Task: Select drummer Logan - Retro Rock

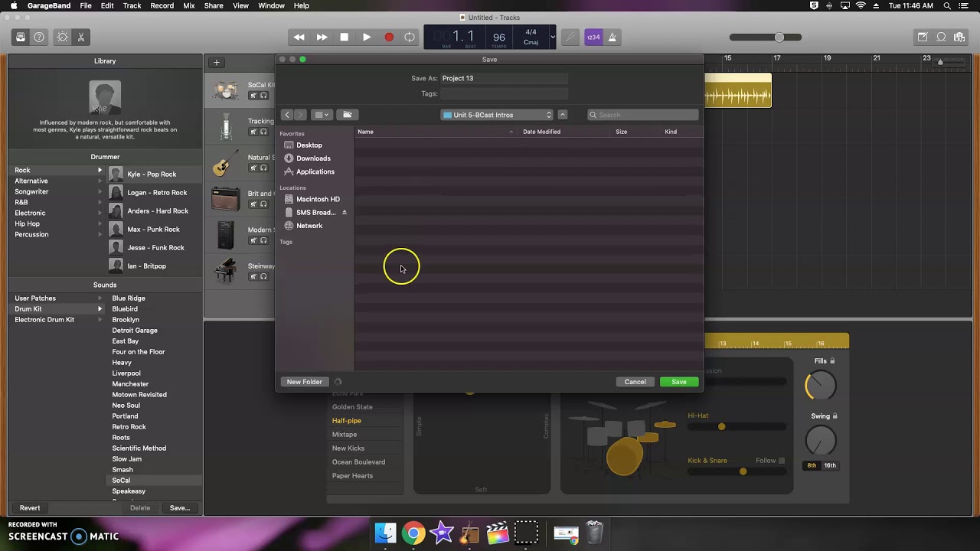Action: coord(157,193)
